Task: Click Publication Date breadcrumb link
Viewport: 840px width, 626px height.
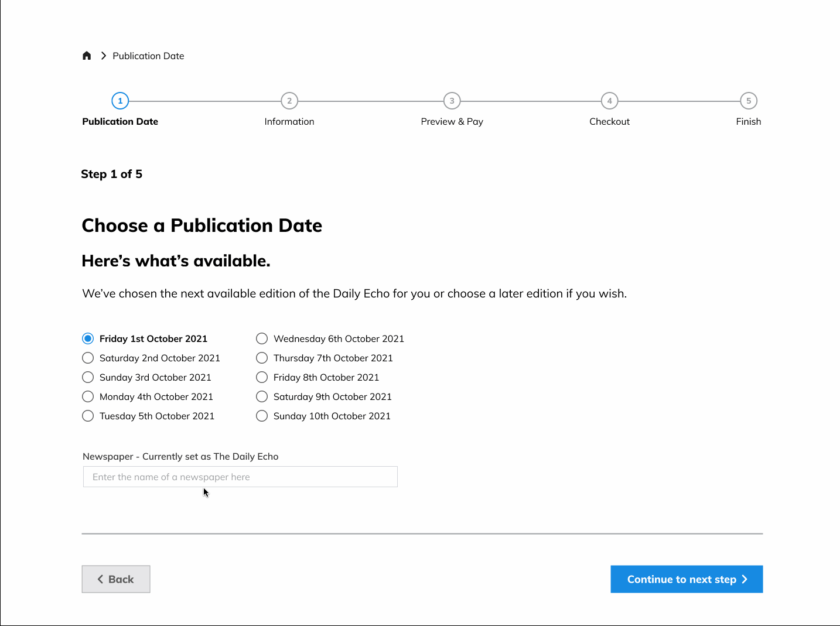Action: click(x=148, y=56)
